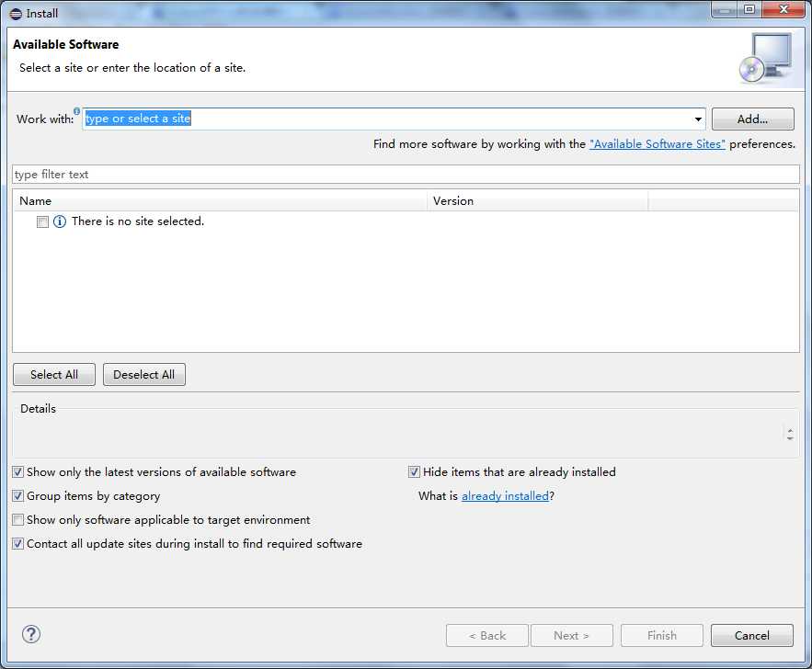Viewport: 812px width, 669px height.
Task: Click the Add... button
Action: click(752, 119)
